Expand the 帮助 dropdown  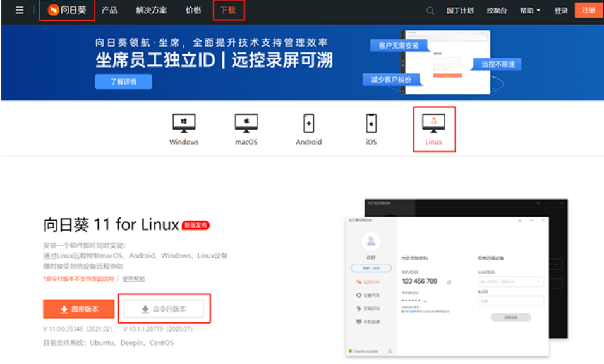(530, 10)
